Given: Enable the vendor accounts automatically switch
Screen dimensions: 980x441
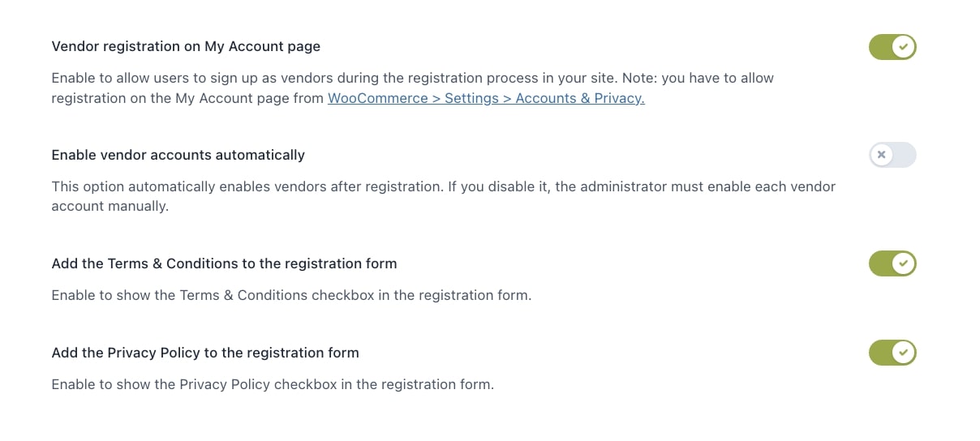Looking at the screenshot, I should [x=892, y=155].
